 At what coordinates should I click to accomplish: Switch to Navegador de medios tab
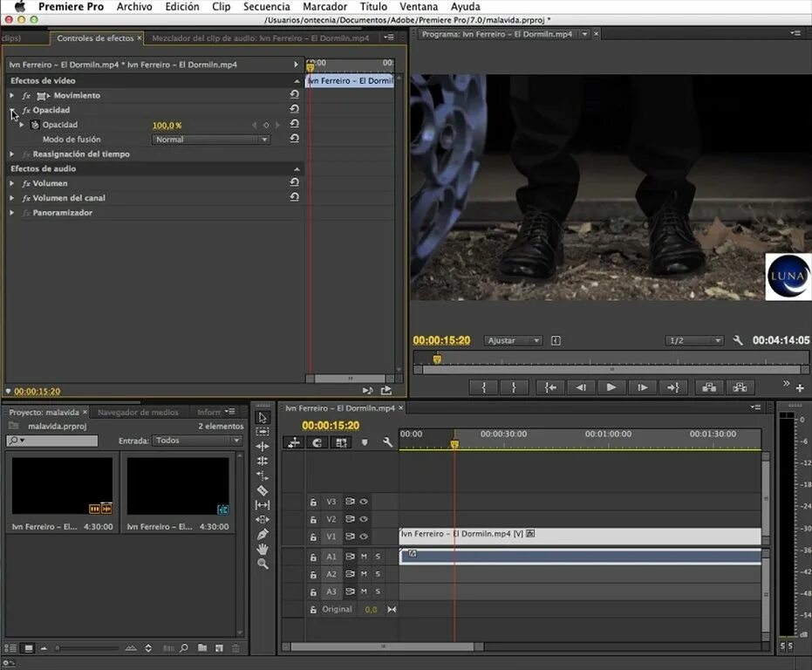(138, 413)
